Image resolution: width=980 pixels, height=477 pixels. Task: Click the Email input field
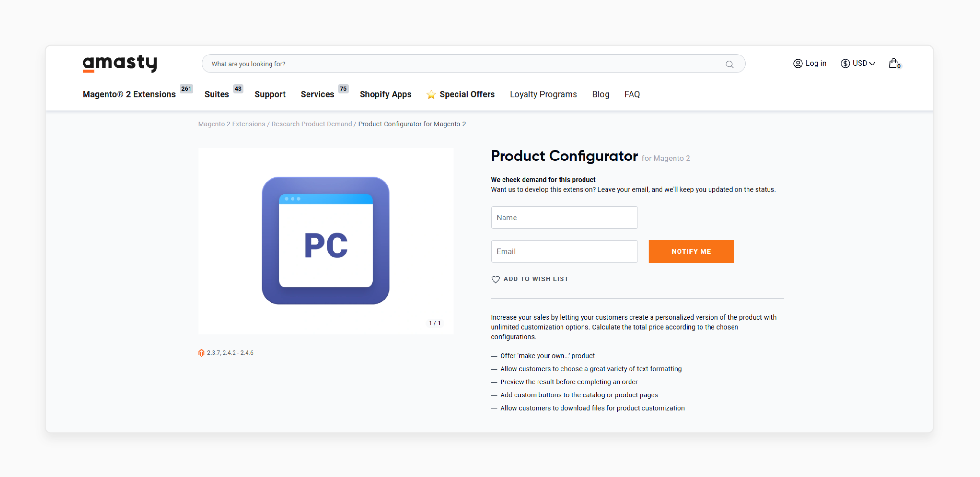pos(564,251)
